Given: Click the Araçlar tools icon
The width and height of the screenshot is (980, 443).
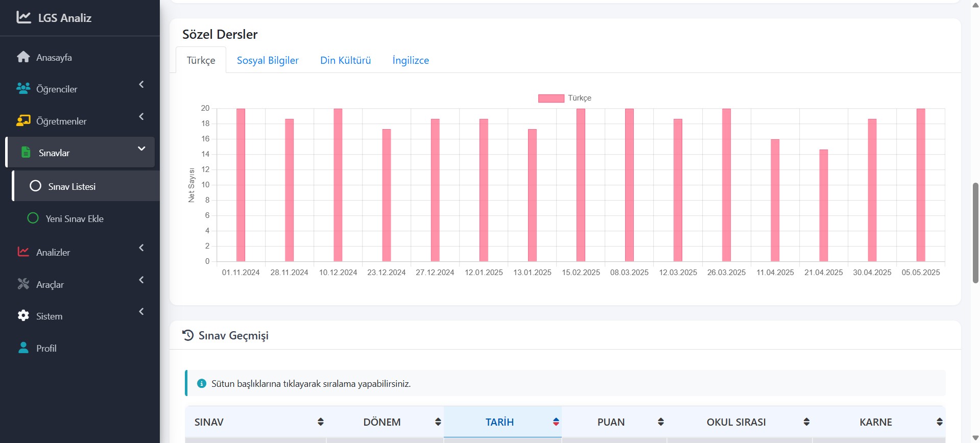Looking at the screenshot, I should click(x=23, y=284).
